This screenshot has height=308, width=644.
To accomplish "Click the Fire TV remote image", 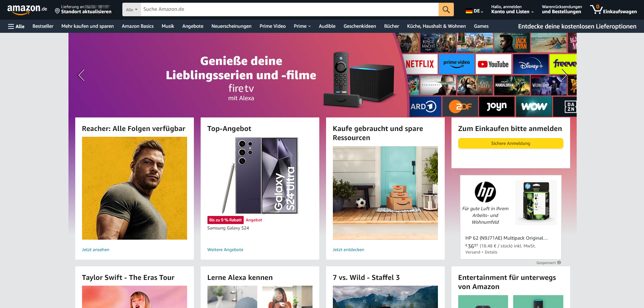I will tap(341, 73).
